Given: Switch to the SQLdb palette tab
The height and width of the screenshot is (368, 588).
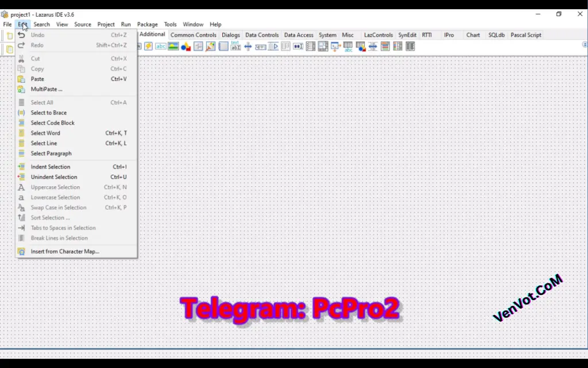Looking at the screenshot, I should point(497,35).
